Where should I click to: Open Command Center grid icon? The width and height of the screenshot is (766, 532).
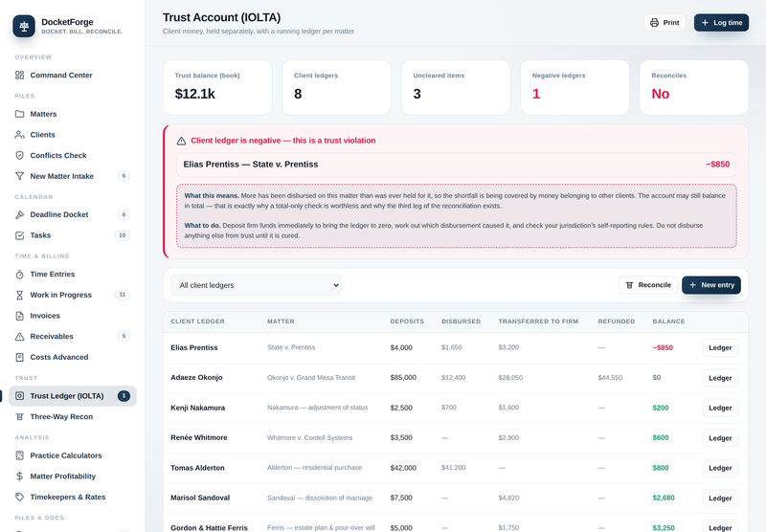19,76
